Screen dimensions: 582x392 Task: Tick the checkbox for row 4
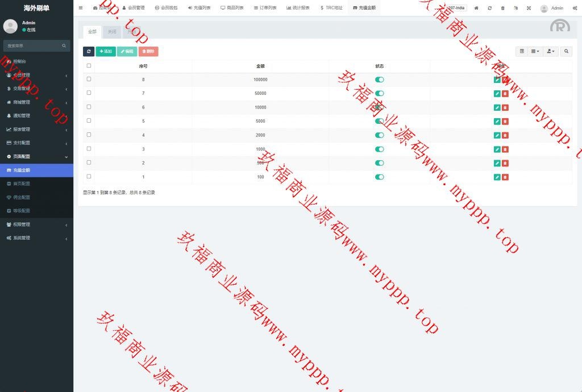89,135
